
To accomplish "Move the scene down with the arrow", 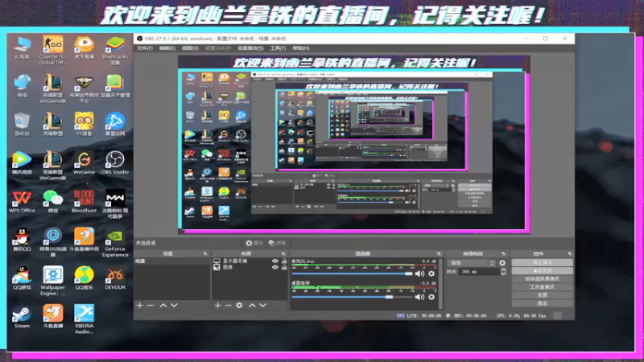I will (174, 306).
